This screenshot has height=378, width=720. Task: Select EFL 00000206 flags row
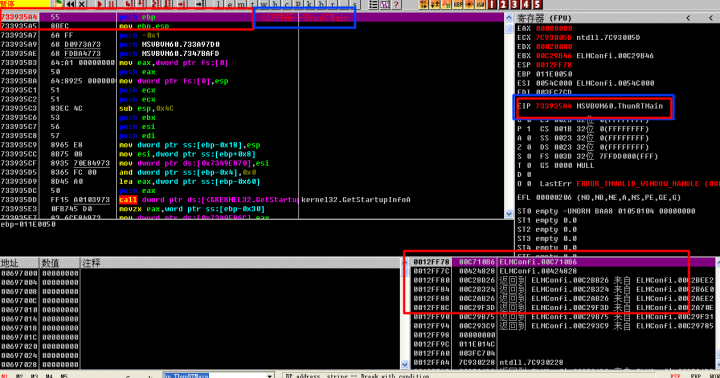599,197
